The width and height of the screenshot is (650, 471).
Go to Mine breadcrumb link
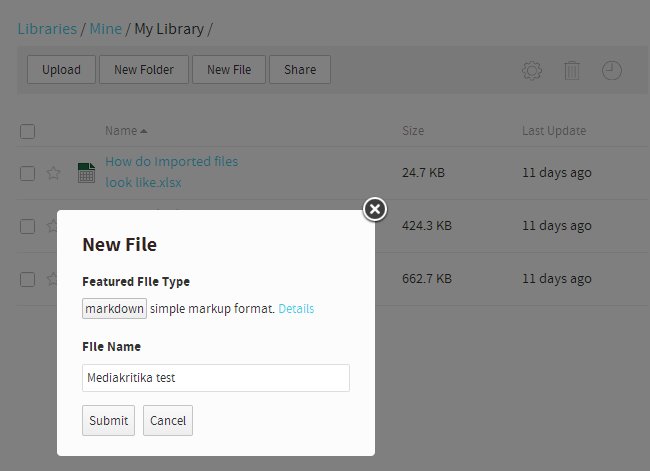click(x=106, y=29)
